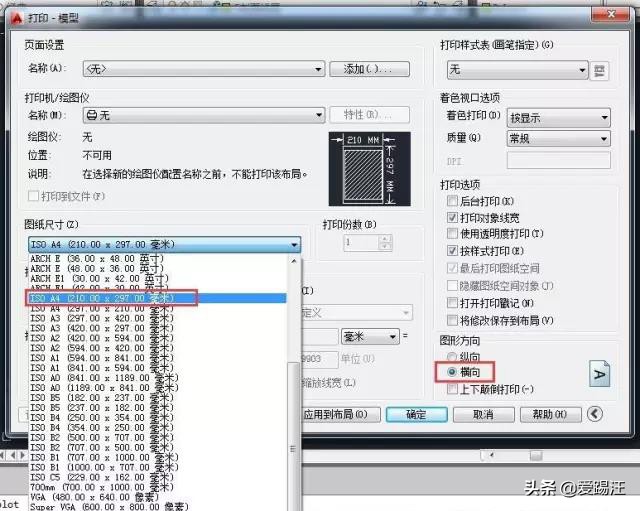
Task: Select ISO A3 (297.00 x 420.00) paper size
Action: 158,318
